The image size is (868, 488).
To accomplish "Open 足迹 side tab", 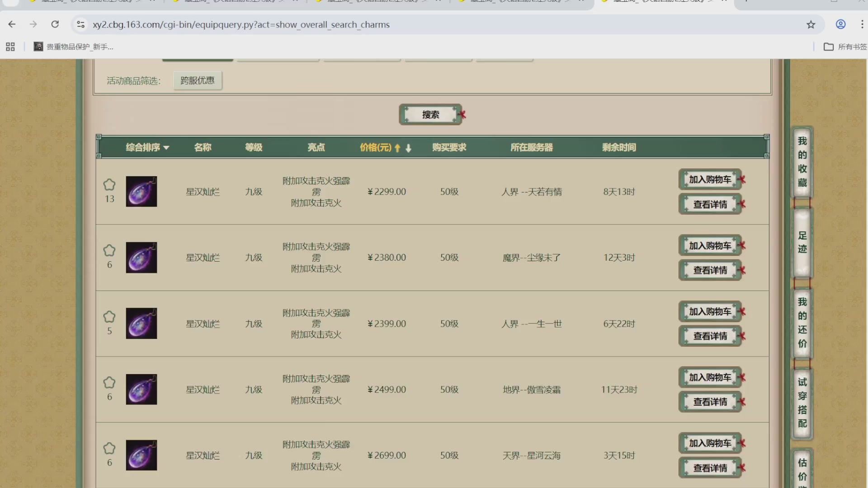I will 802,242.
